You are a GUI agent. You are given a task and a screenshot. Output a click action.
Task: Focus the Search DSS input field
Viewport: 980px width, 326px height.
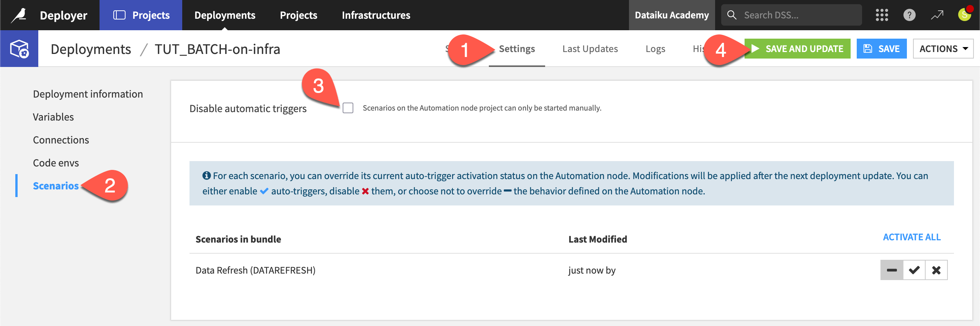click(799, 15)
